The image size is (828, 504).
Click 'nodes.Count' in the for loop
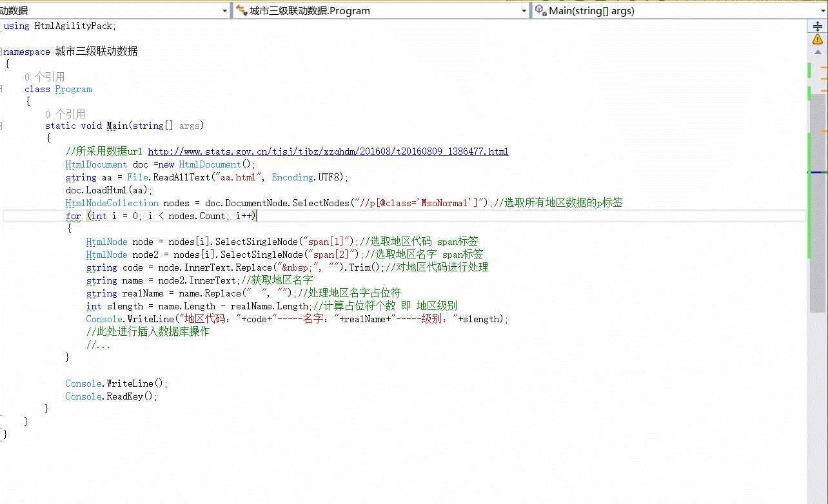(196, 216)
